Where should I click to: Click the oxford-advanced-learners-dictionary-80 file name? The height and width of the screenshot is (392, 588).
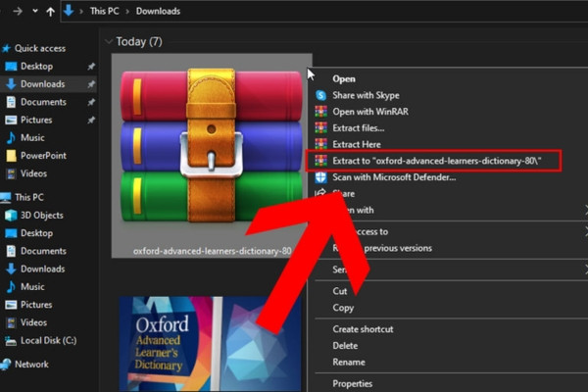click(213, 251)
